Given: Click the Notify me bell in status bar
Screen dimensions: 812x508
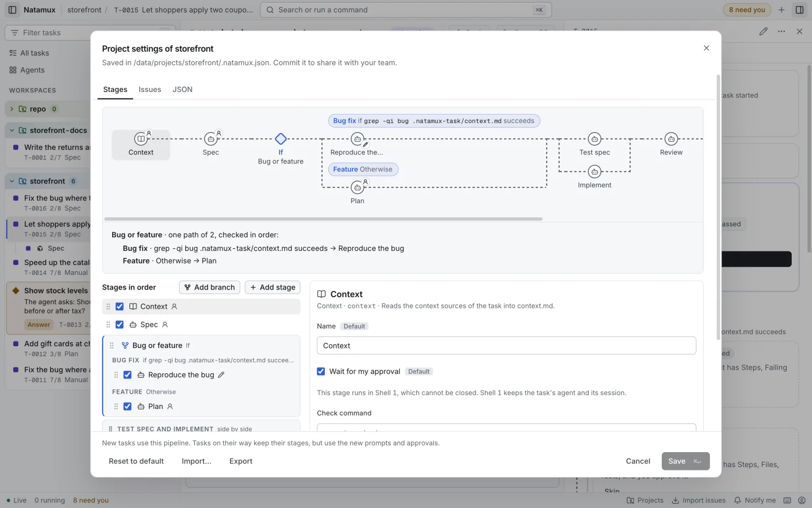Looking at the screenshot, I should pos(755,500).
